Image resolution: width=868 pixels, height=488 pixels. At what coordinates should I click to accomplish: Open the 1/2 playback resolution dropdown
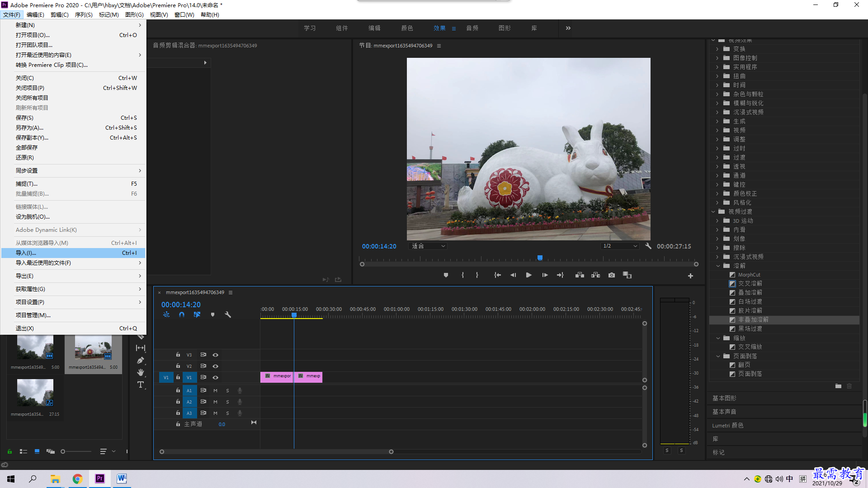pos(620,246)
